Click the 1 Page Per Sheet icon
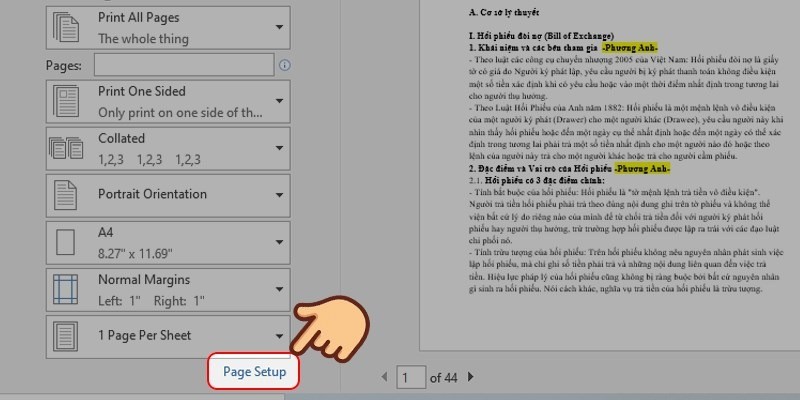Viewport: 800px width, 400px height. 65,336
